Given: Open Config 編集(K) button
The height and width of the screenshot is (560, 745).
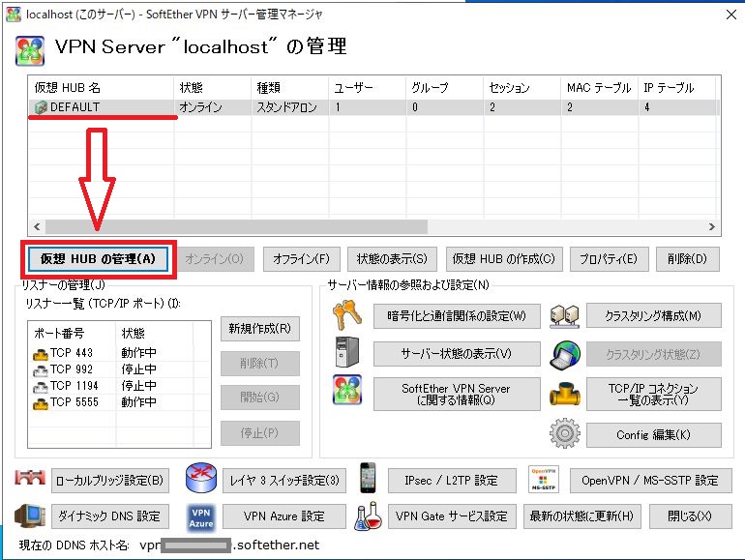Looking at the screenshot, I should pos(654,434).
